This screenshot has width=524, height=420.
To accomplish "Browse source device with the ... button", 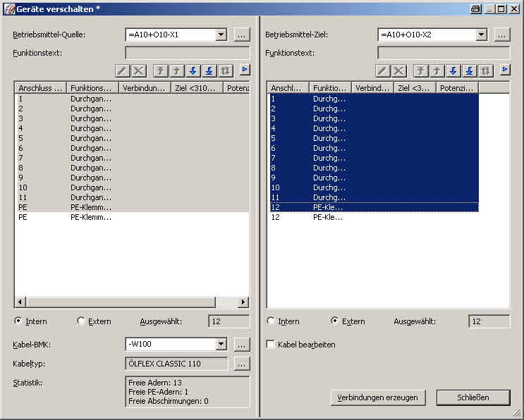I will tap(242, 35).
